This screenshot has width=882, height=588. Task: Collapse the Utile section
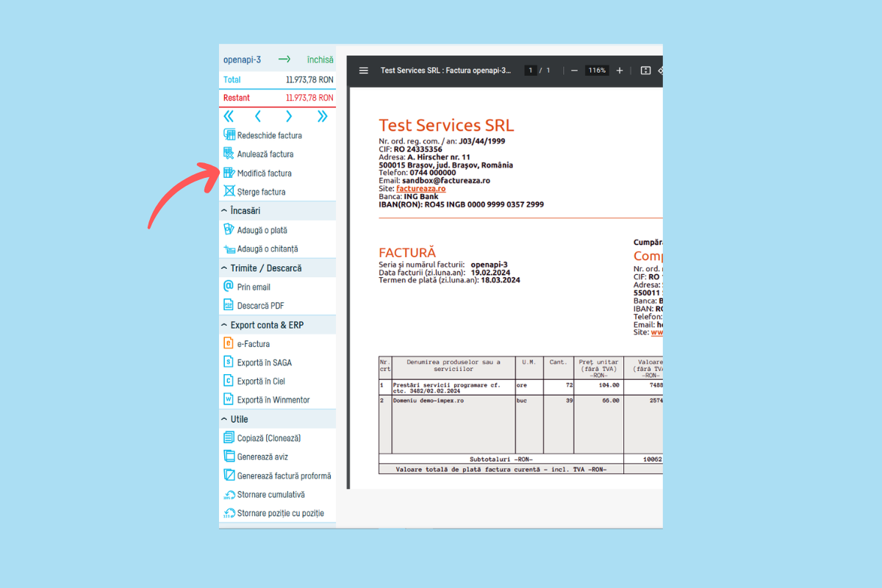[224, 419]
